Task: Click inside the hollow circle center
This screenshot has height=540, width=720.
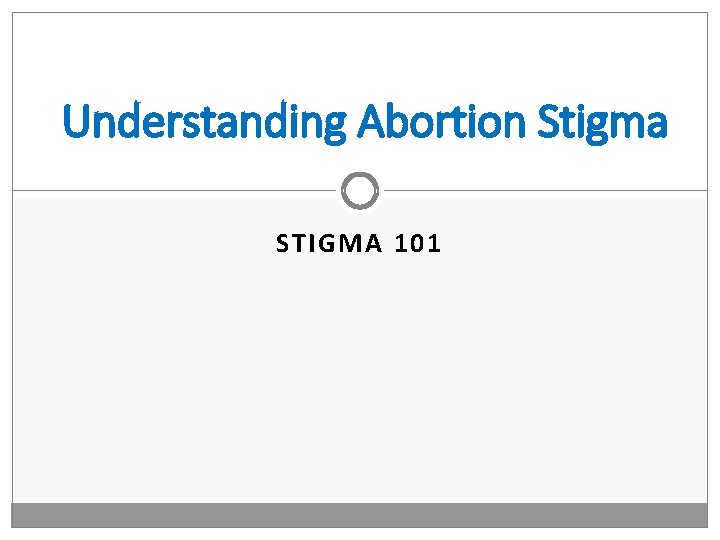Action: tap(360, 191)
